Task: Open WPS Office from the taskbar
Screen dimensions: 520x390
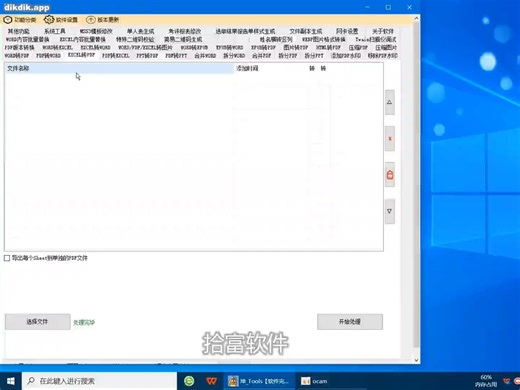Action: coord(211,381)
